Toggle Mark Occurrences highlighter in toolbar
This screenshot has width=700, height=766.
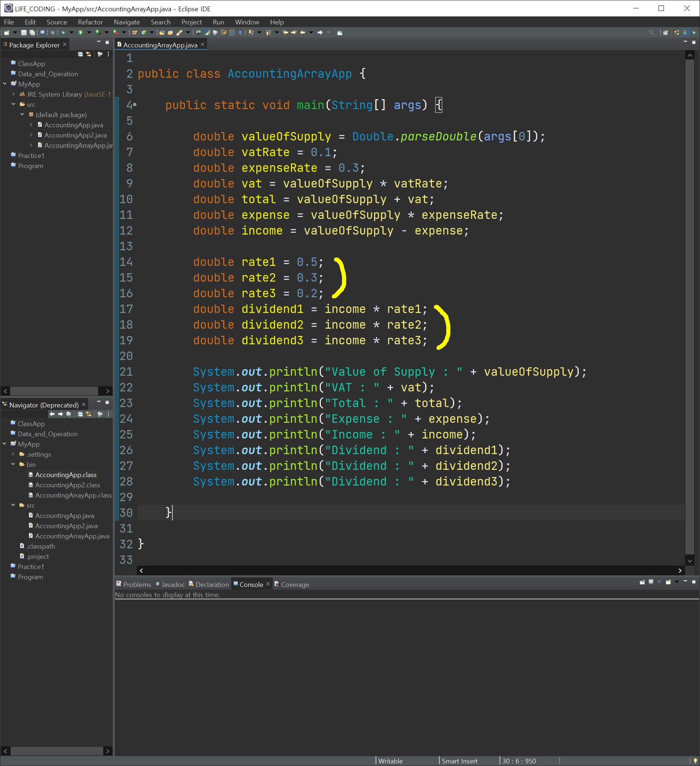click(x=207, y=33)
